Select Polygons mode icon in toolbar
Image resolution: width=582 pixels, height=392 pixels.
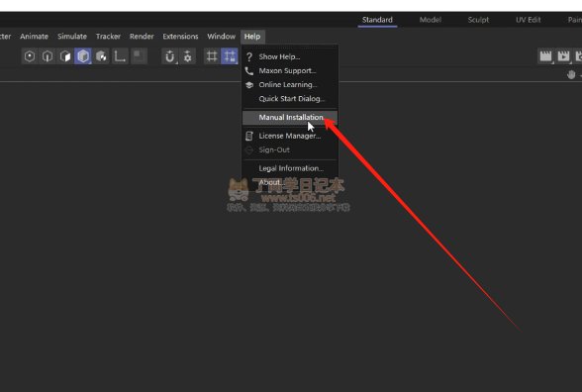[x=65, y=56]
